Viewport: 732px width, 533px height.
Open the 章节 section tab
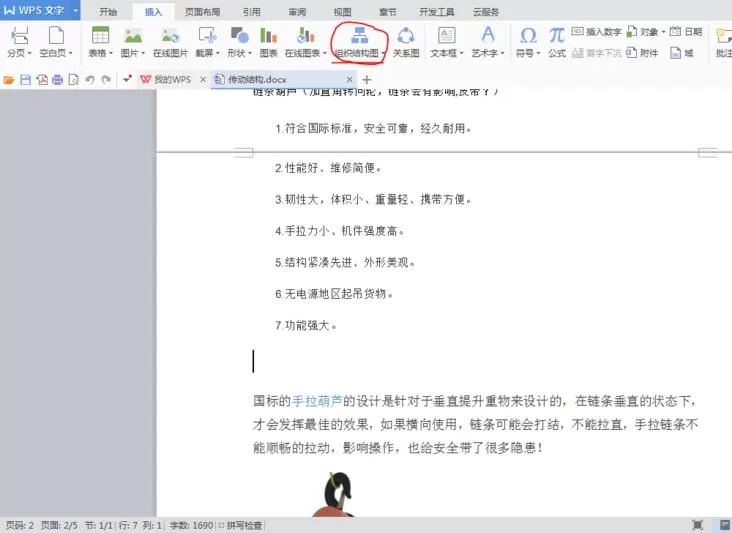[x=387, y=12]
